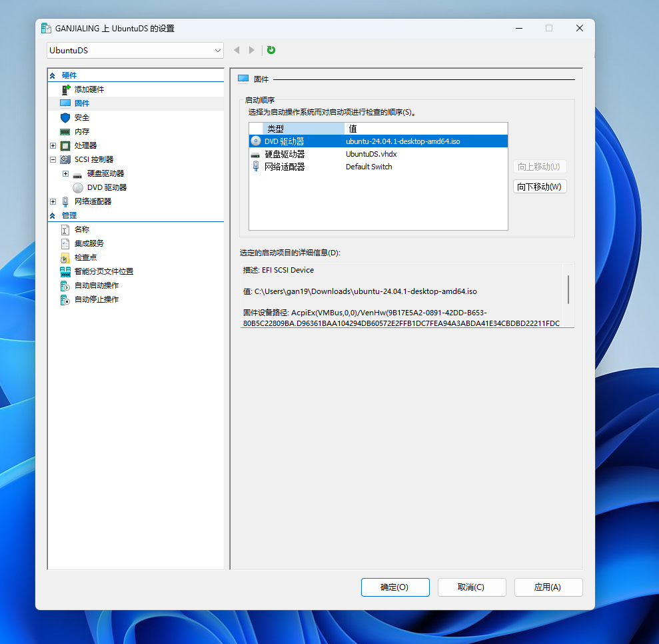Apply changes with 应用(A) button
The height and width of the screenshot is (644, 659).
pyautogui.click(x=548, y=587)
